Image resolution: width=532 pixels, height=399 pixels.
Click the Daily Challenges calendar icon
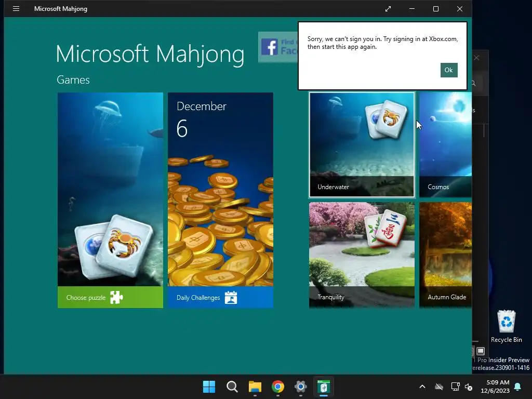pos(231,298)
